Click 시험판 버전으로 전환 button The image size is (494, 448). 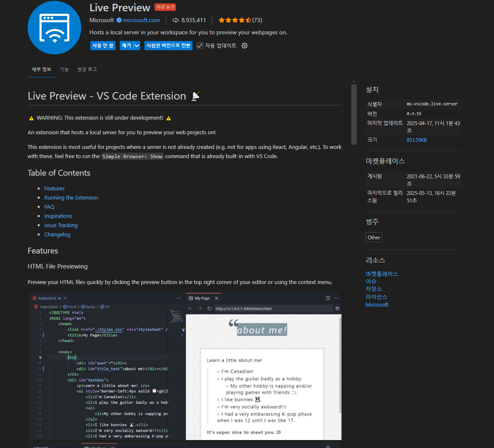tap(169, 46)
